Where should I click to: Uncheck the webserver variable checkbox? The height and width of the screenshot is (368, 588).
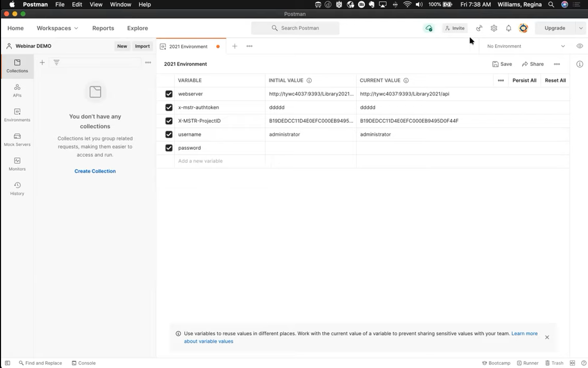click(169, 94)
